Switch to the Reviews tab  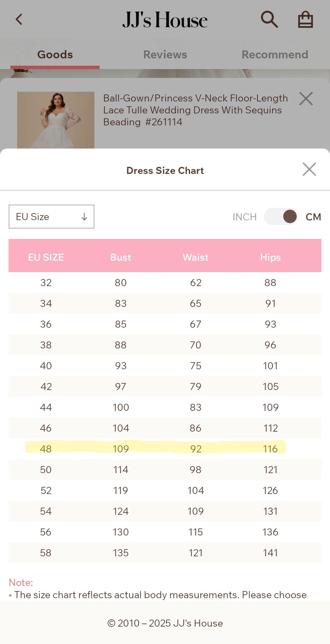[165, 55]
